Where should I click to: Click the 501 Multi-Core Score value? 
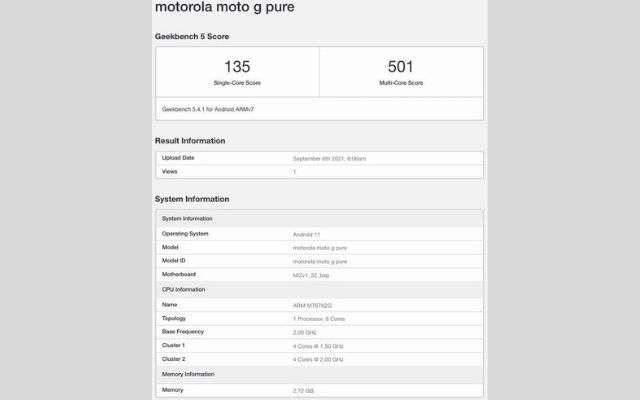tap(400, 68)
